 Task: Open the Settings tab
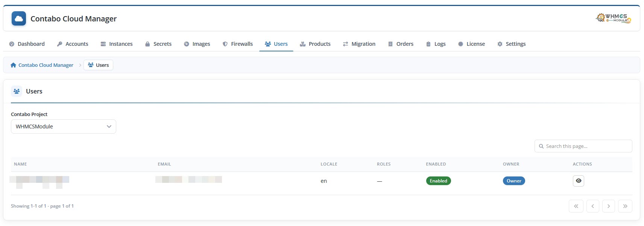[x=512, y=44]
